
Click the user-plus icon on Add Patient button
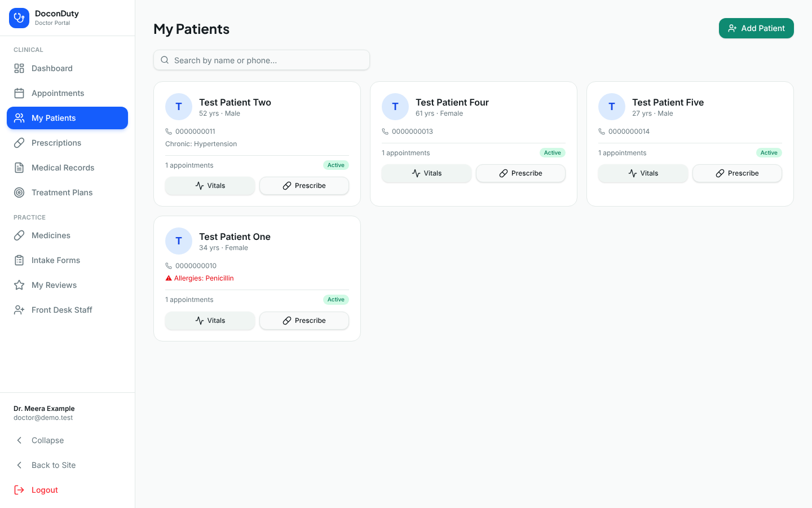point(732,28)
